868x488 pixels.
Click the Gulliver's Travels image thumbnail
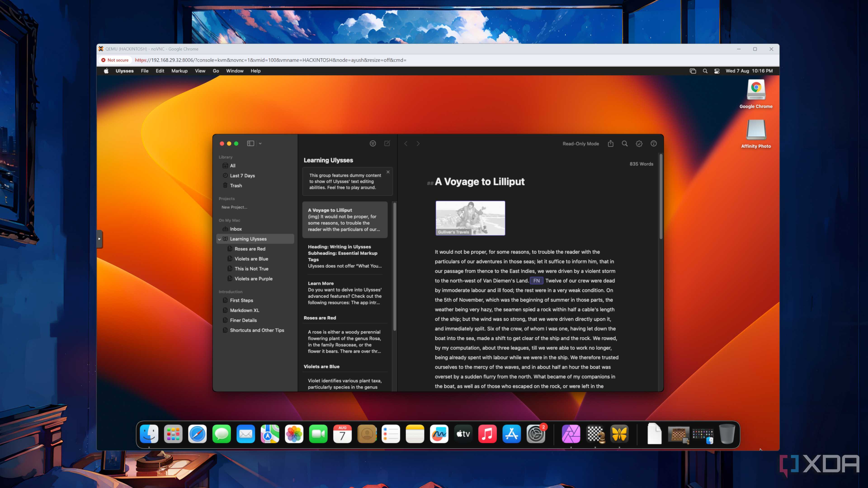coord(470,218)
